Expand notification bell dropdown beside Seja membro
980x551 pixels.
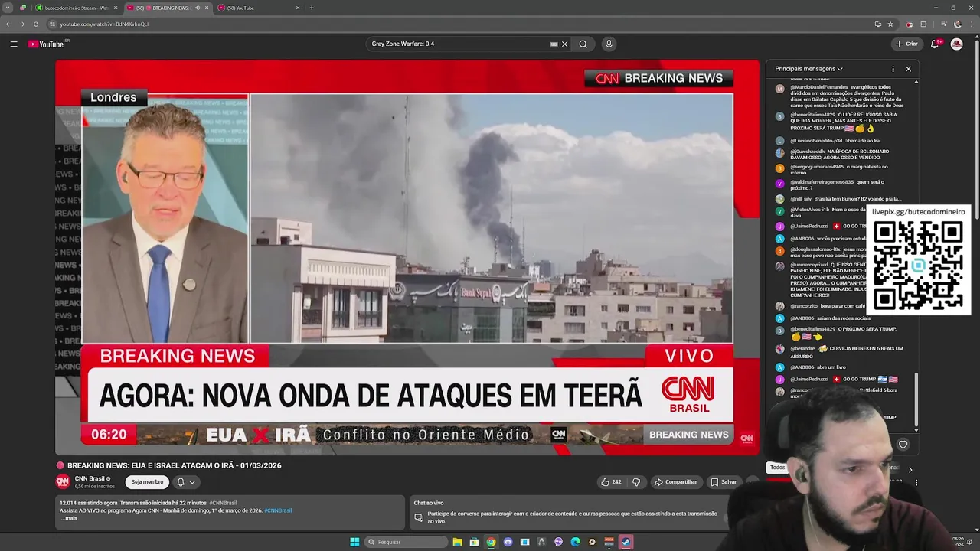coord(185,482)
